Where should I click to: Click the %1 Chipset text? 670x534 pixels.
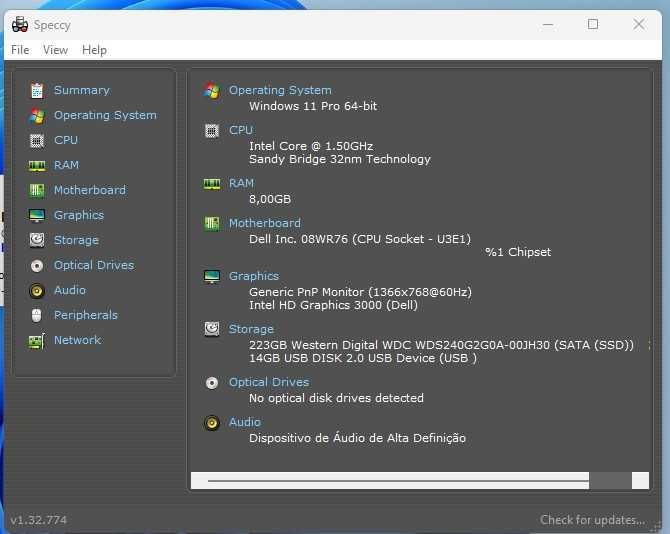(x=518, y=252)
